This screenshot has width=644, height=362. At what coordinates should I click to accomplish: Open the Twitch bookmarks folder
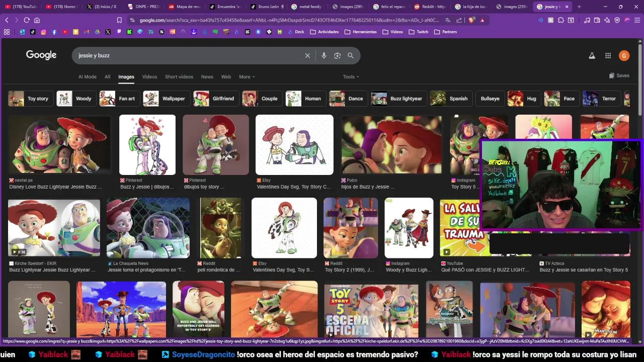click(x=419, y=32)
